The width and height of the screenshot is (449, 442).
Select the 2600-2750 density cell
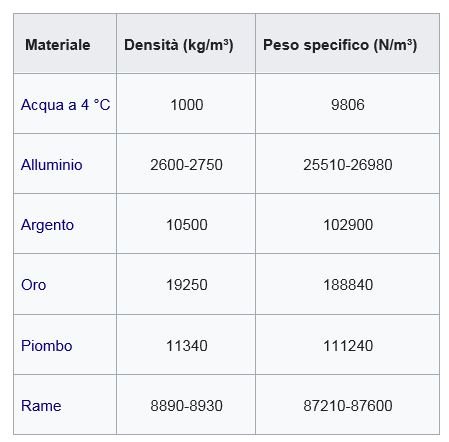pos(186,165)
